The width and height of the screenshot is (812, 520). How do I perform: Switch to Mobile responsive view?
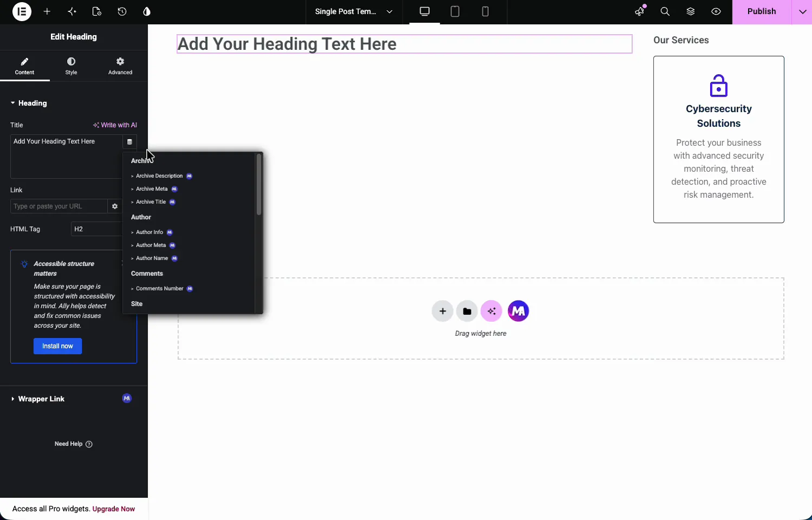pyautogui.click(x=486, y=11)
